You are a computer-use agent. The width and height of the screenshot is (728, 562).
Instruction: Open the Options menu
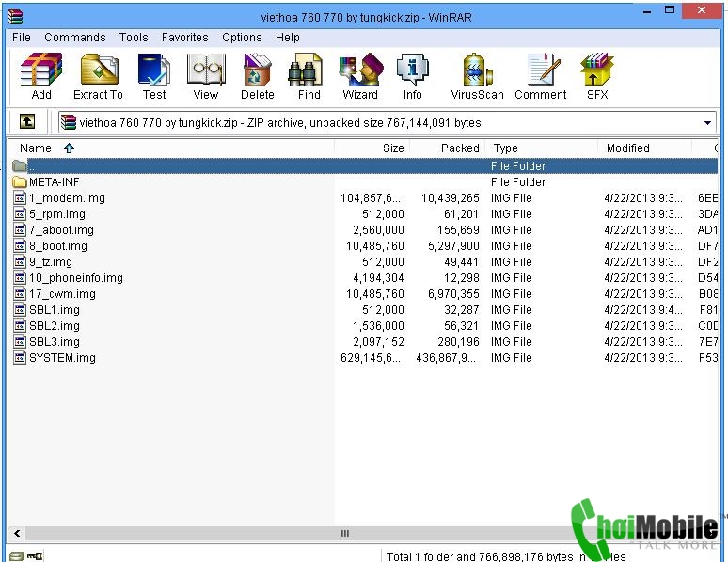[x=242, y=38]
